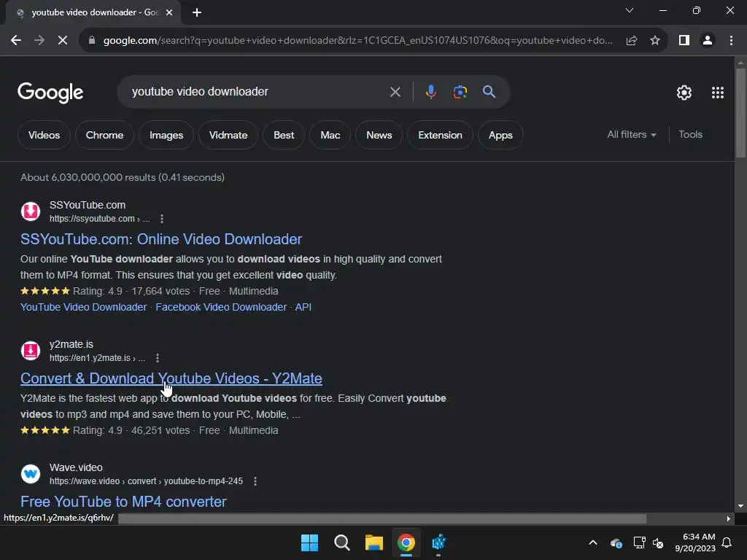Open search Tools
This screenshot has width=747, height=560.
click(x=690, y=135)
